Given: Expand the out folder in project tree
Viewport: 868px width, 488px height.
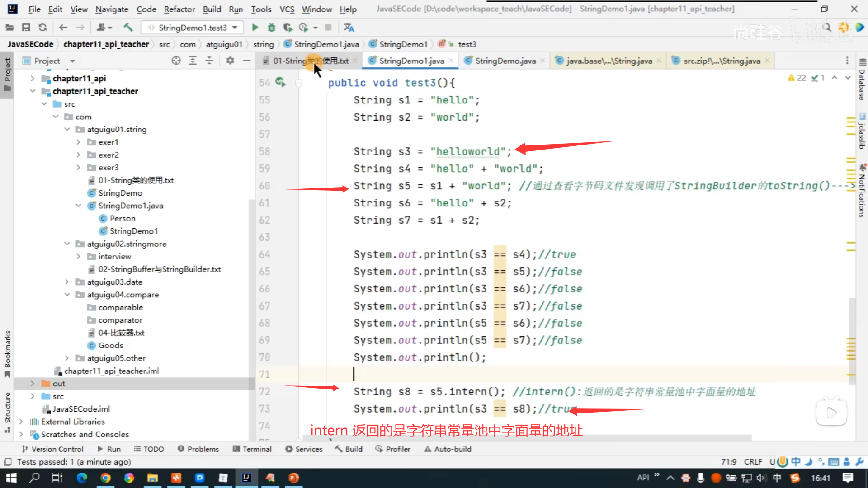Looking at the screenshot, I should tap(33, 384).
